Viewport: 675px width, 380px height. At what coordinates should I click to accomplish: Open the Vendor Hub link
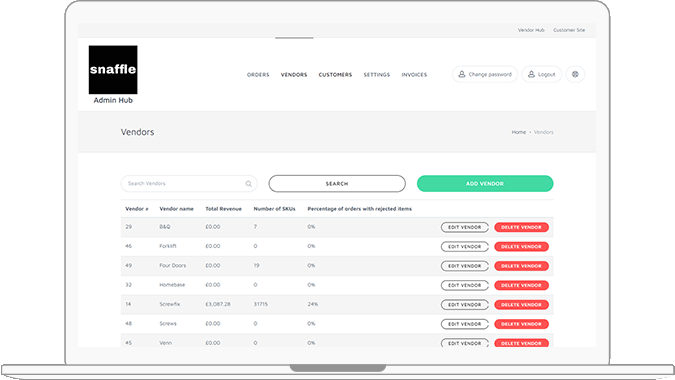(531, 30)
